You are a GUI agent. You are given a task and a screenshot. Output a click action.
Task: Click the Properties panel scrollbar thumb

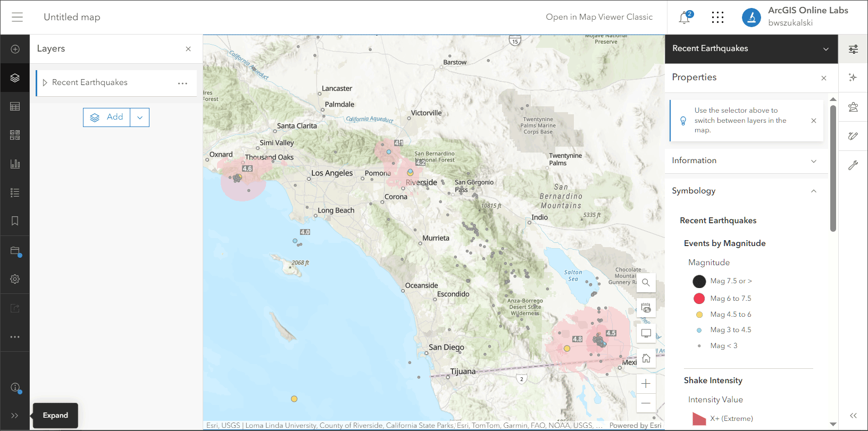(833, 168)
